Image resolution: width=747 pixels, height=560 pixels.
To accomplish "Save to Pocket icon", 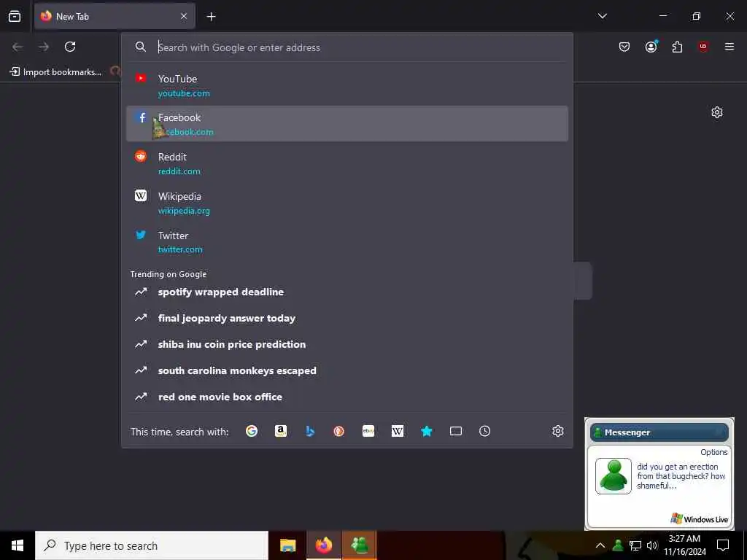I will point(624,47).
